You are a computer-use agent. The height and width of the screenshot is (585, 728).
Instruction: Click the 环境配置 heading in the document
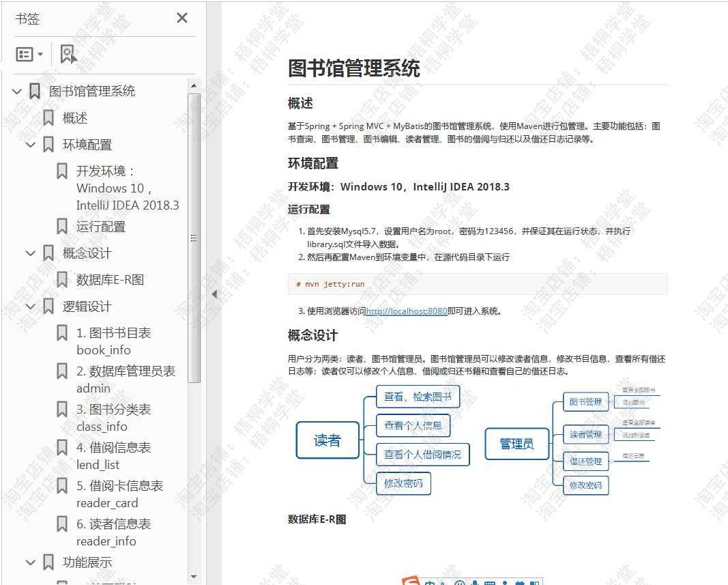click(313, 163)
